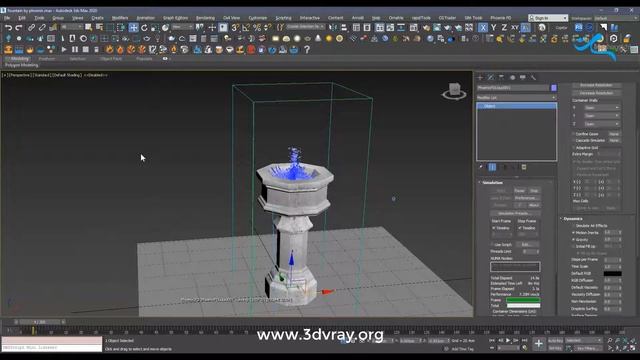Collapse the Simulation rollout
The height and width of the screenshot is (360, 640).
(492, 182)
